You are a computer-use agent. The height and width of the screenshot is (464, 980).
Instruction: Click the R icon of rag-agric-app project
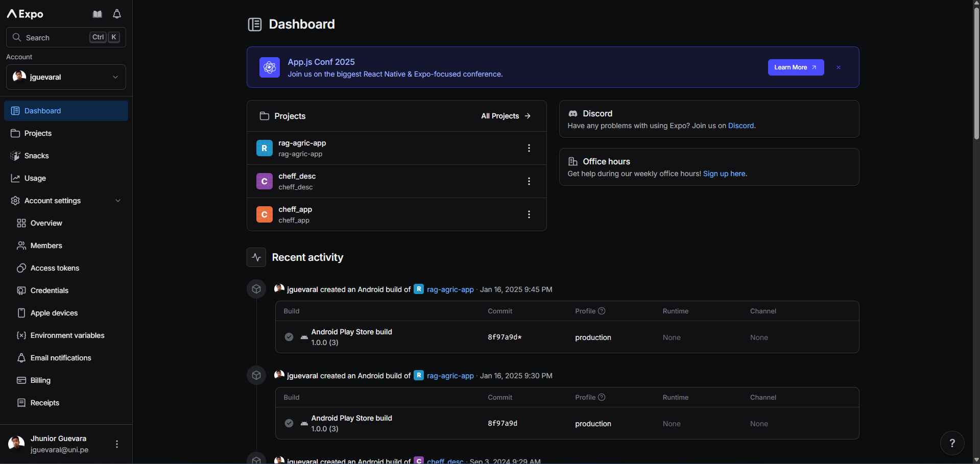[264, 148]
